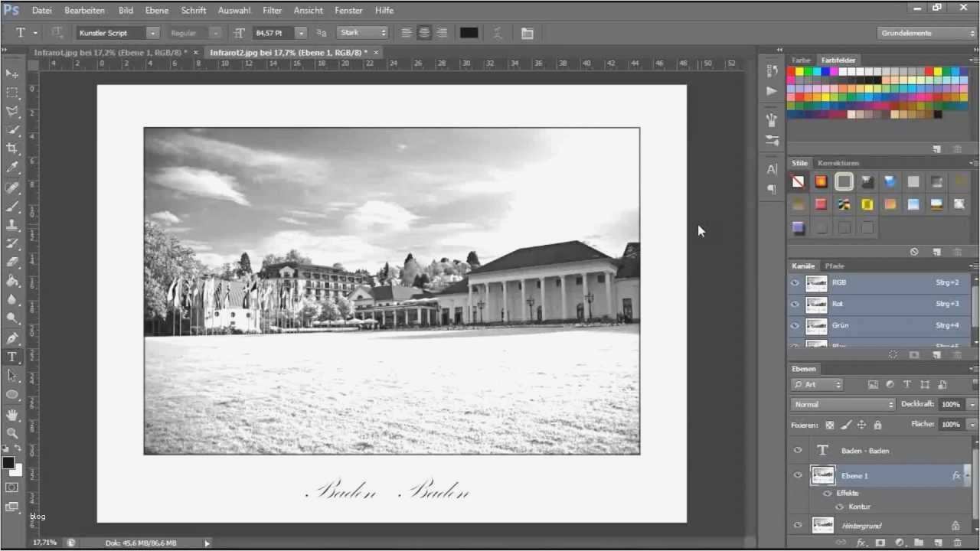Image resolution: width=980 pixels, height=551 pixels.
Task: Left-align the text in options bar
Action: pos(407,33)
